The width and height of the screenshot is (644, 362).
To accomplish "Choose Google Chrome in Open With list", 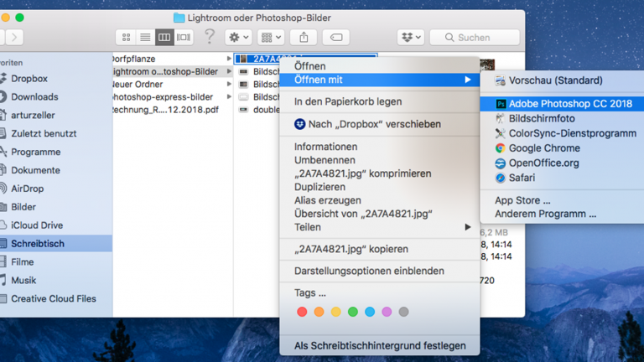I will pos(543,148).
